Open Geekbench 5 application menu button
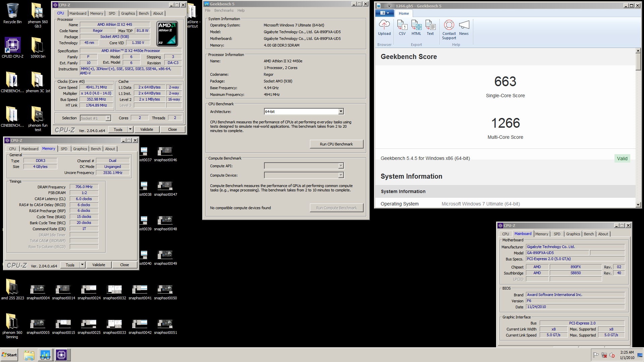Screen dimensions: 644x362 [384, 13]
